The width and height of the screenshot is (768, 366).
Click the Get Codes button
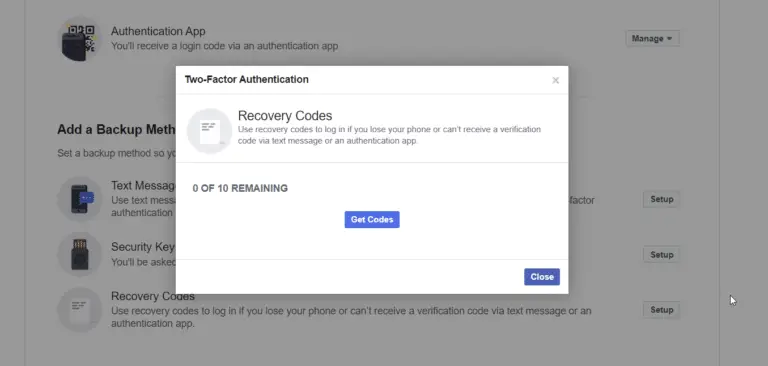pyautogui.click(x=372, y=220)
